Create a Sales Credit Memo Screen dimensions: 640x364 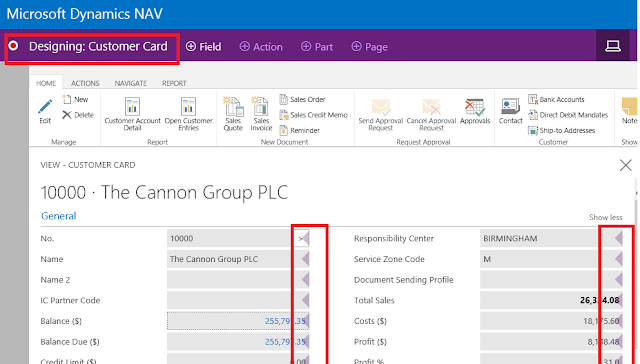pyautogui.click(x=313, y=115)
